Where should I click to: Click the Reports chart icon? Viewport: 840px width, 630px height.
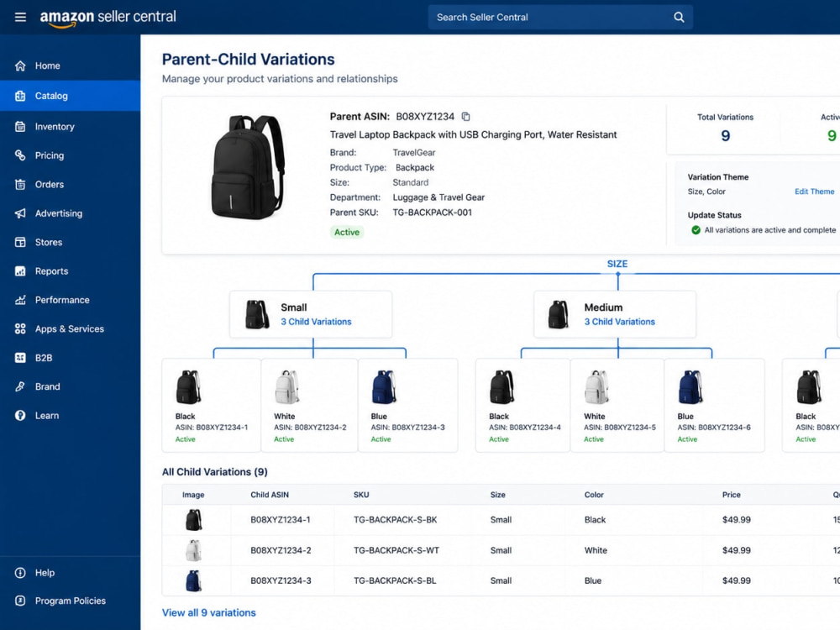[20, 271]
